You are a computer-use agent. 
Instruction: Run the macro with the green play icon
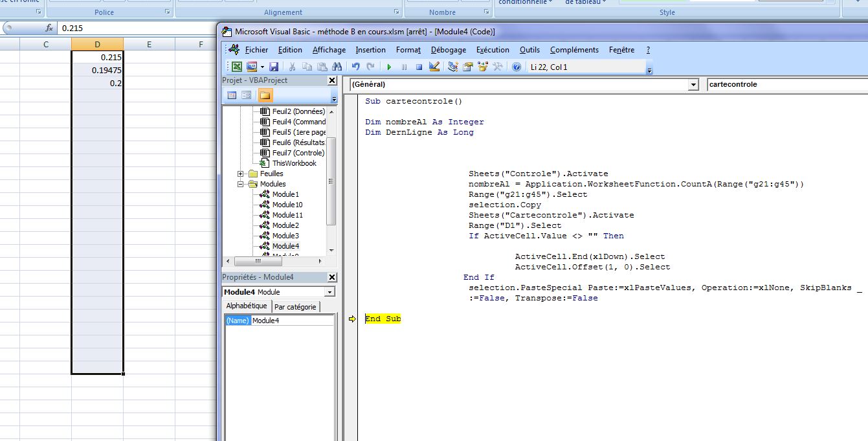point(389,67)
